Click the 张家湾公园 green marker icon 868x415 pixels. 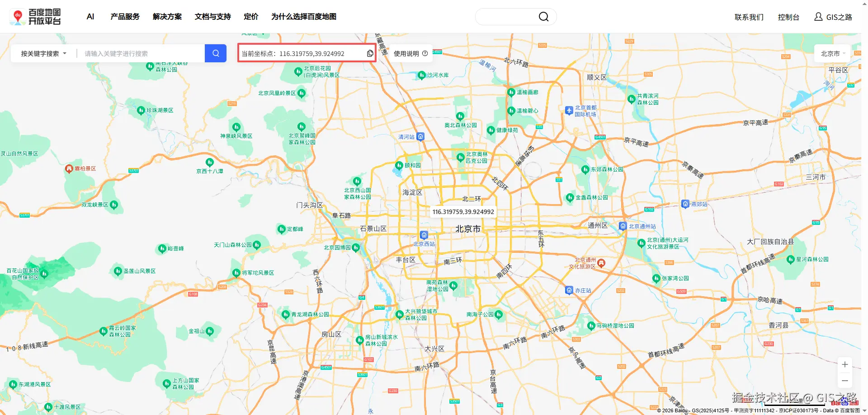(656, 278)
